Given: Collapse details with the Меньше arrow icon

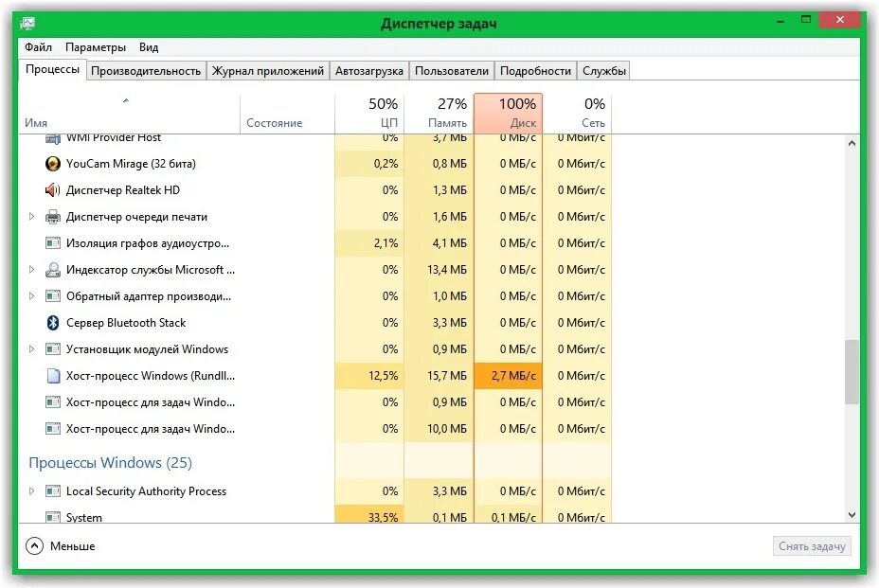Looking at the screenshot, I should point(34,545).
